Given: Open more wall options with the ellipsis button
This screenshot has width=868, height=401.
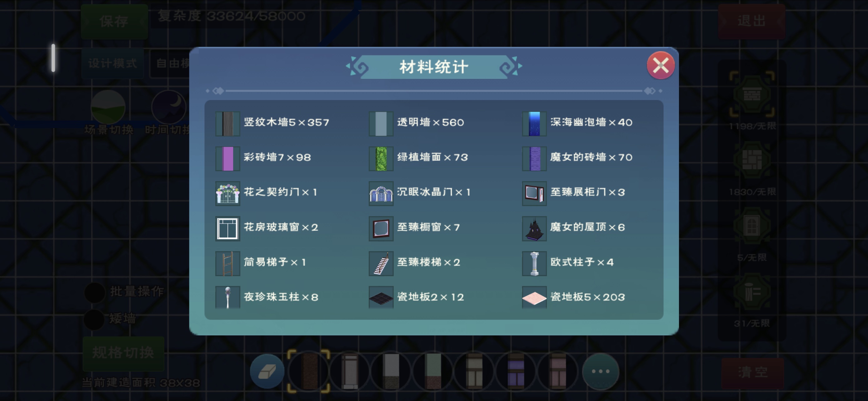Looking at the screenshot, I should coord(601,371).
